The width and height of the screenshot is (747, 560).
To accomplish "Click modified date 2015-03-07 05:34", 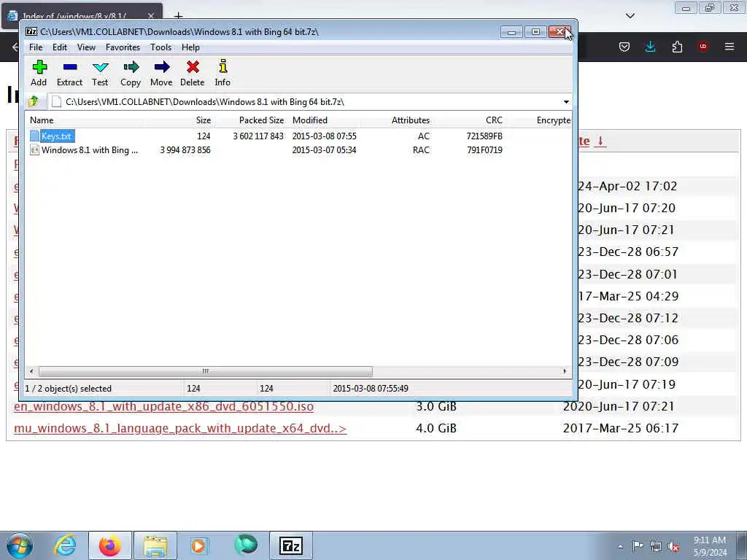I will click(324, 150).
